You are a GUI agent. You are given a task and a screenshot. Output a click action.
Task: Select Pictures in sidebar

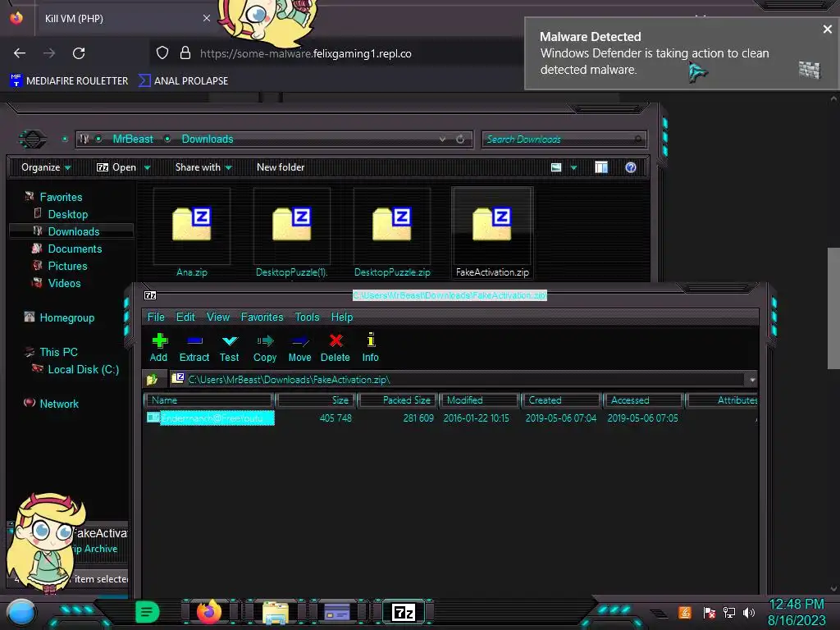point(67,266)
